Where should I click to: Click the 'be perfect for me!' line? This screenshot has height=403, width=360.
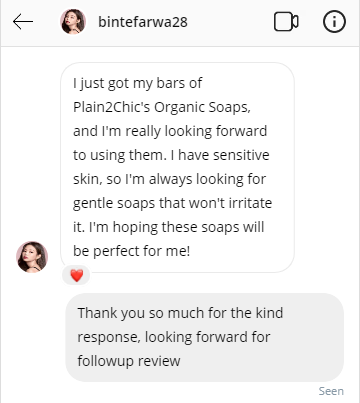tap(132, 251)
